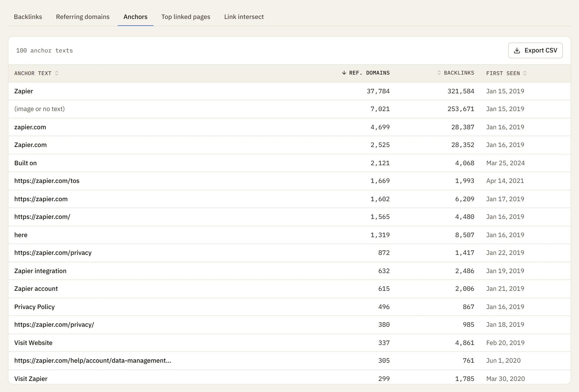
Task: Click 'https://zapier.com/privacy' anchor without trailing slash
Action: tap(53, 253)
